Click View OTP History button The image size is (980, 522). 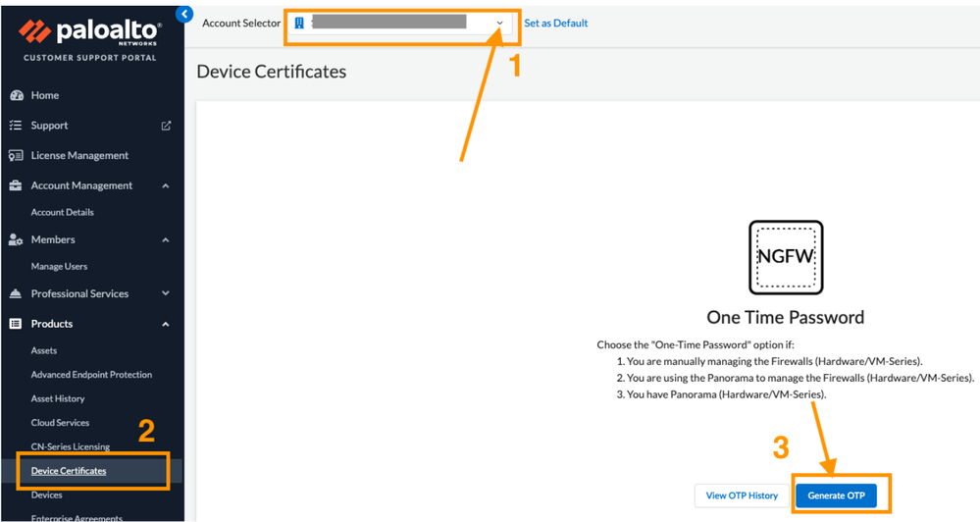(742, 496)
